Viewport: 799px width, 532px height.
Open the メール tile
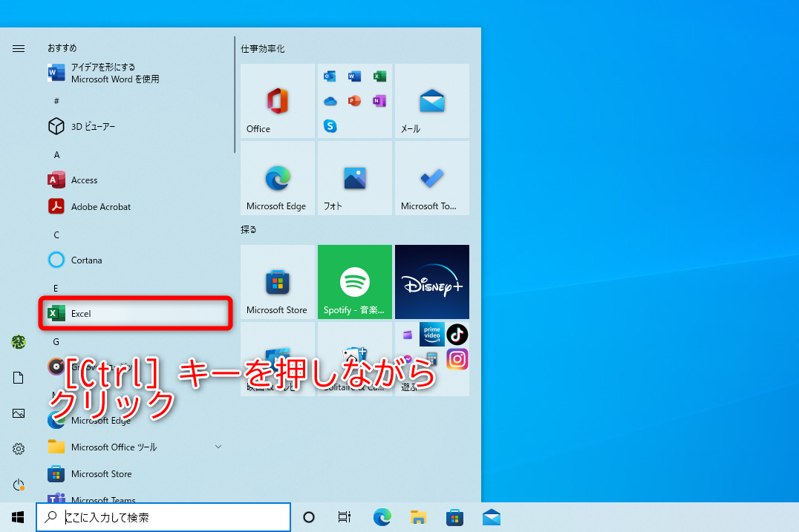[x=431, y=101]
